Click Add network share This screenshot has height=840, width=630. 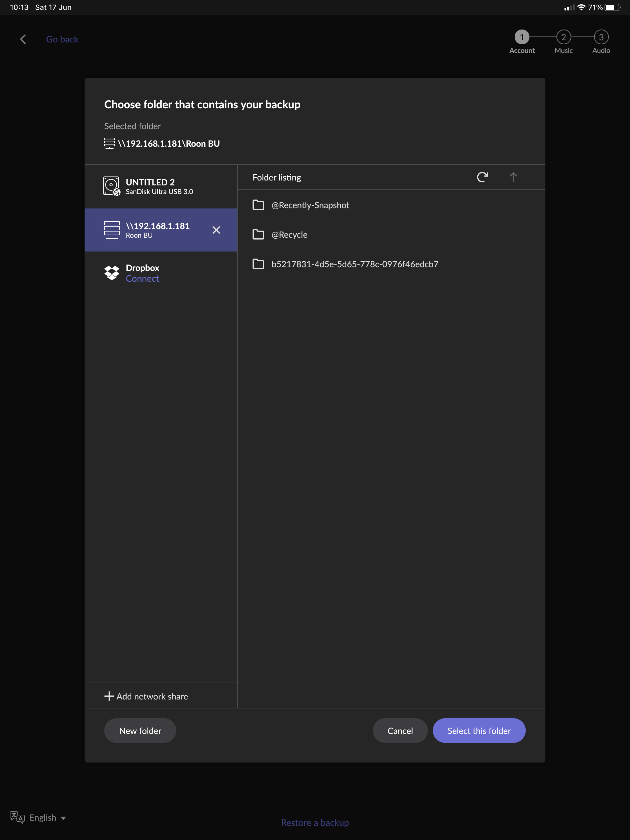point(146,696)
